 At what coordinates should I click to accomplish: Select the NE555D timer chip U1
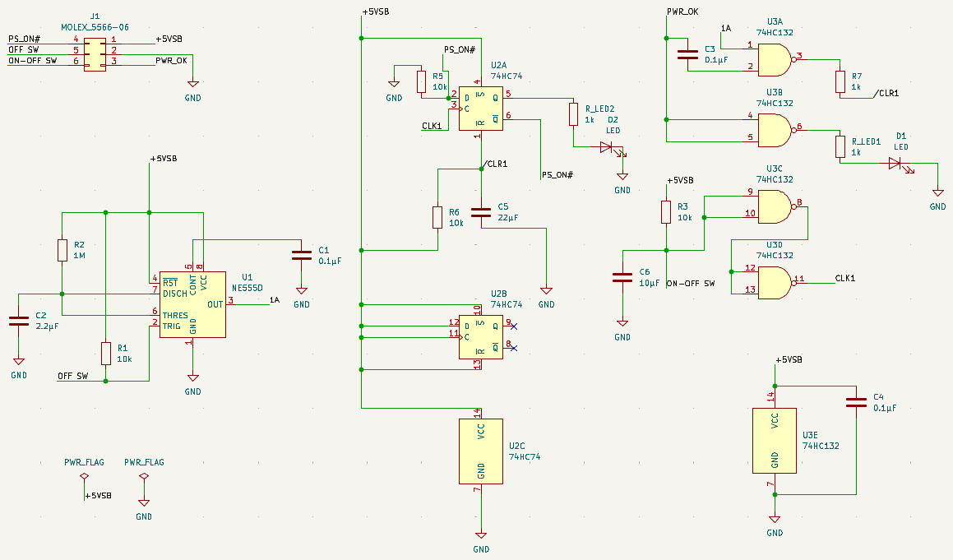pos(192,304)
